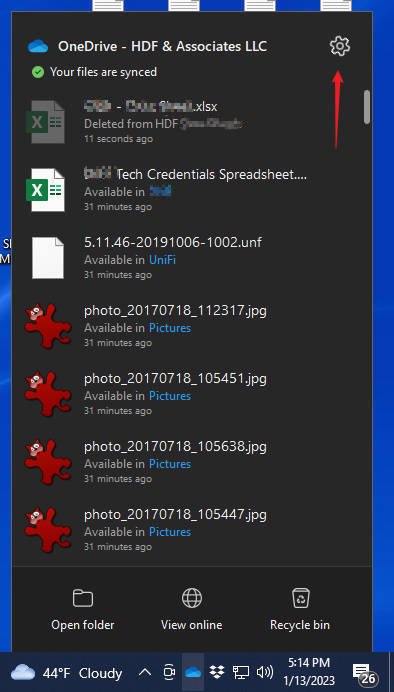Open the Dropbox tray icon
394x692 pixels.
pyautogui.click(x=217, y=672)
